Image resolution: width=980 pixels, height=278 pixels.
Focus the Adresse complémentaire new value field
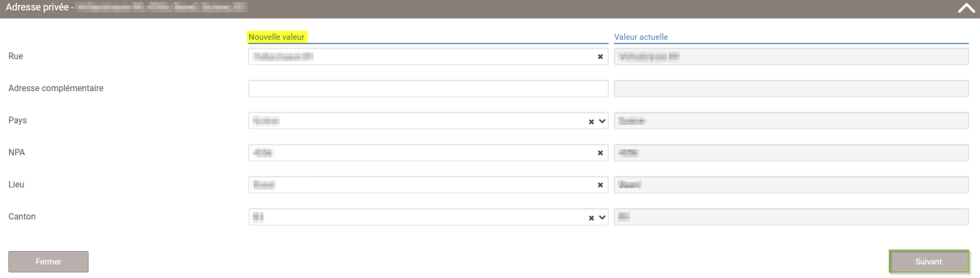[428, 88]
